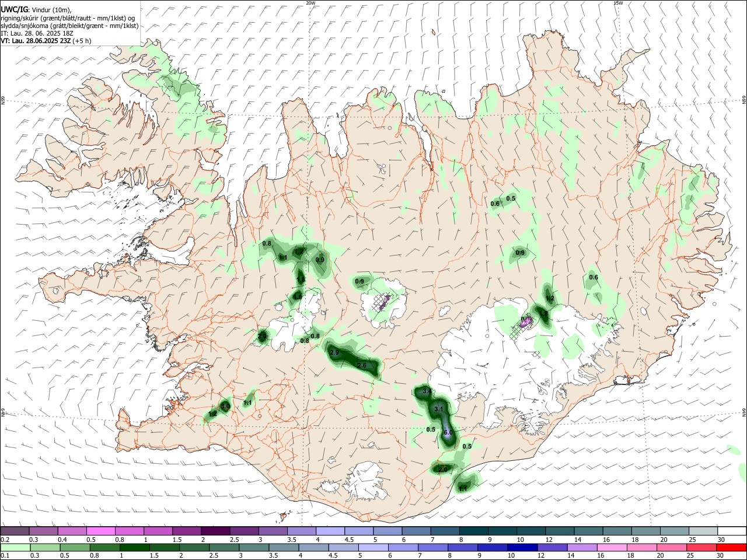Click the '0.4' label in the snow legend
Image resolution: width=747 pixels, height=560 pixels.
point(62,540)
